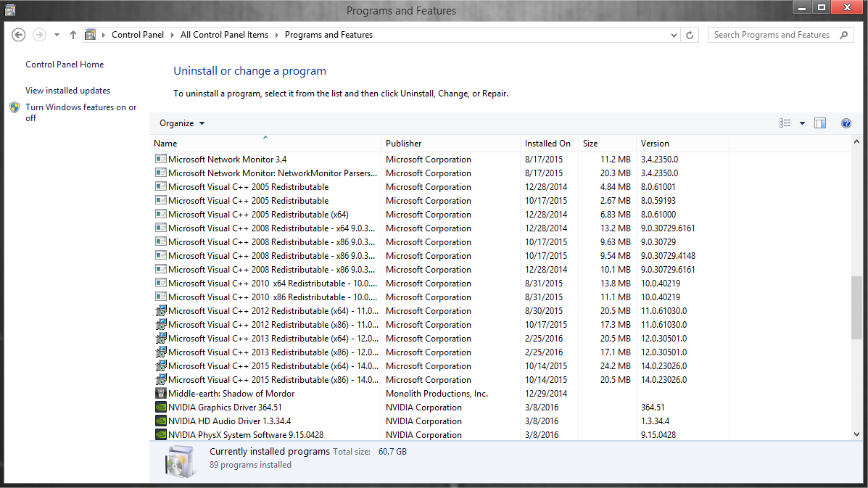
Task: Click NVIDIA HD Audio Driver icon
Action: (160, 421)
